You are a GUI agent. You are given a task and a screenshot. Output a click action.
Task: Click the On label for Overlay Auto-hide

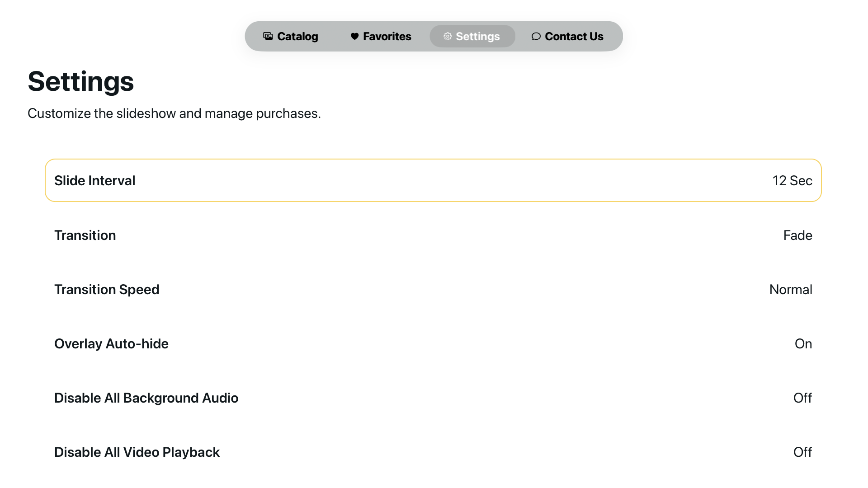803,343
